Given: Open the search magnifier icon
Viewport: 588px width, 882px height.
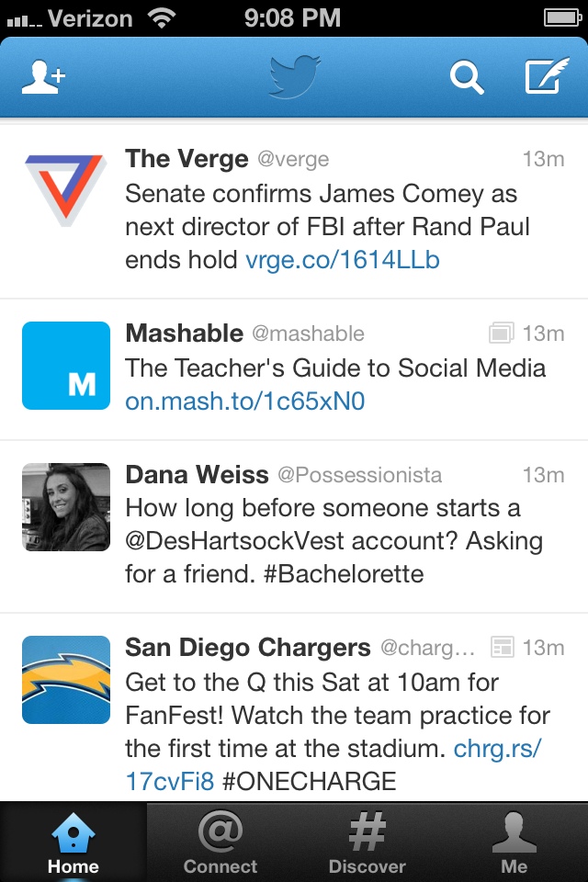Looking at the screenshot, I should point(466,77).
